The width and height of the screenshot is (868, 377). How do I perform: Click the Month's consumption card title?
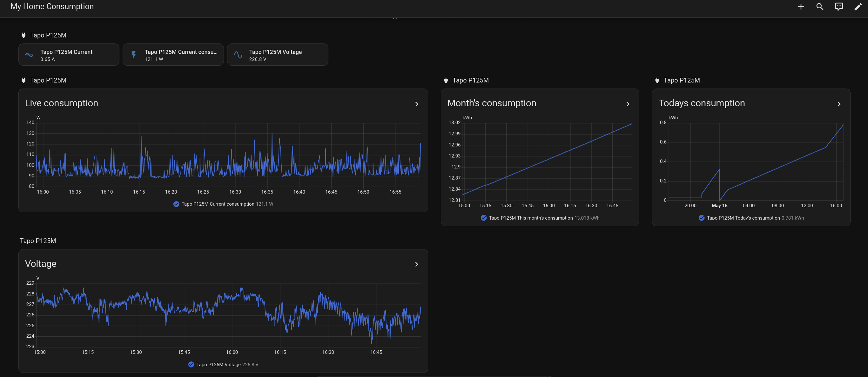pyautogui.click(x=492, y=103)
